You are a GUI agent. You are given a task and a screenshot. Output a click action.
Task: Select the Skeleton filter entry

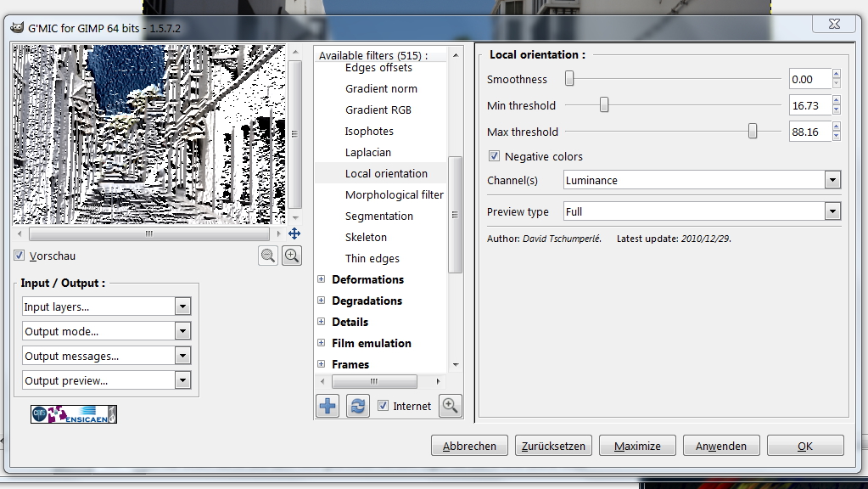click(366, 237)
